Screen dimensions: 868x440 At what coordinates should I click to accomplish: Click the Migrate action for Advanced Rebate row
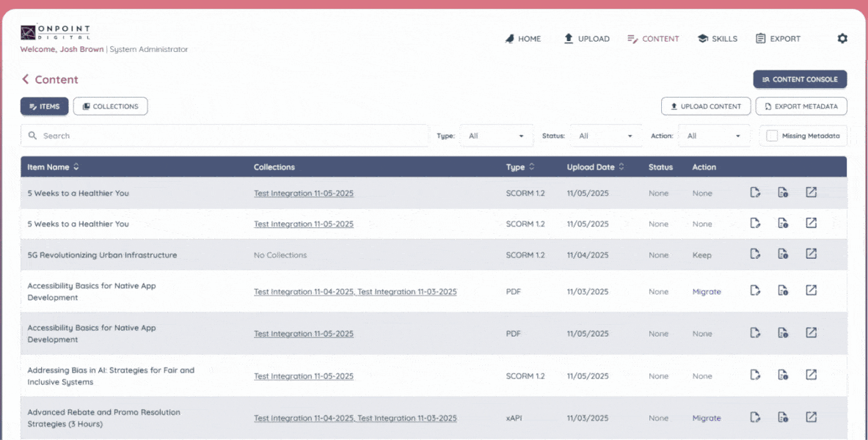tap(707, 418)
